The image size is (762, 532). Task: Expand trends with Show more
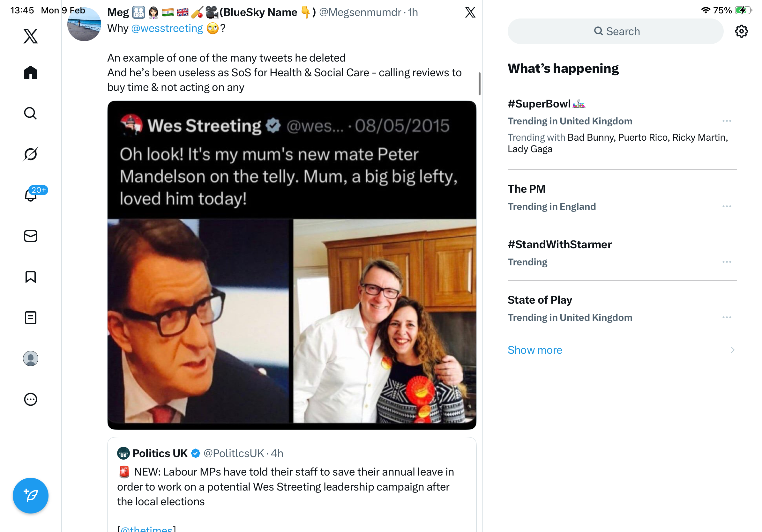coord(535,350)
